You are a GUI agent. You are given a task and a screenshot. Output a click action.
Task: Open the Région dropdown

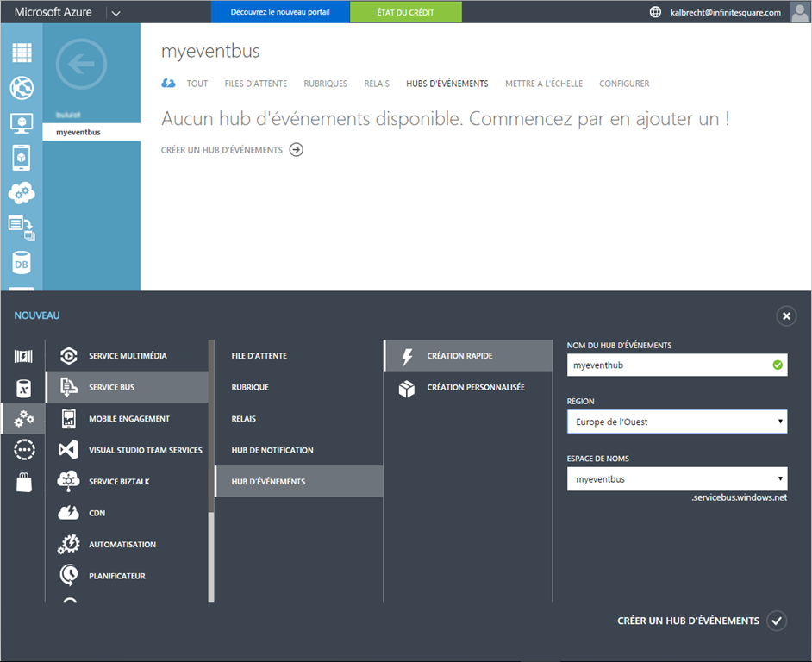(677, 422)
